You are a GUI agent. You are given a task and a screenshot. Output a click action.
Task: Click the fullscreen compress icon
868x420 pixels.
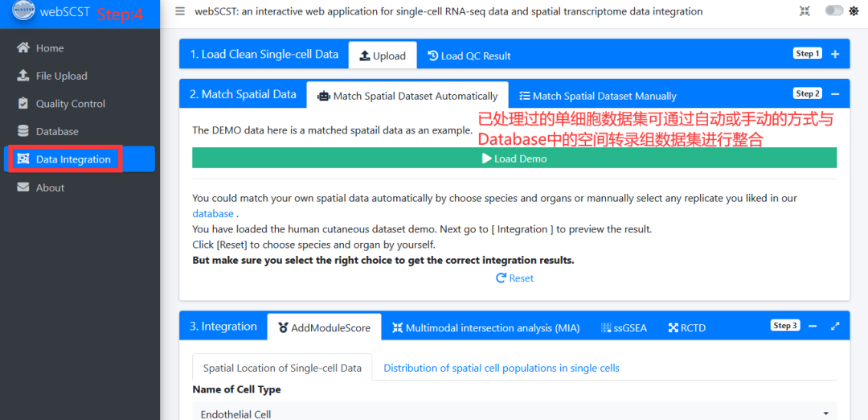805,11
